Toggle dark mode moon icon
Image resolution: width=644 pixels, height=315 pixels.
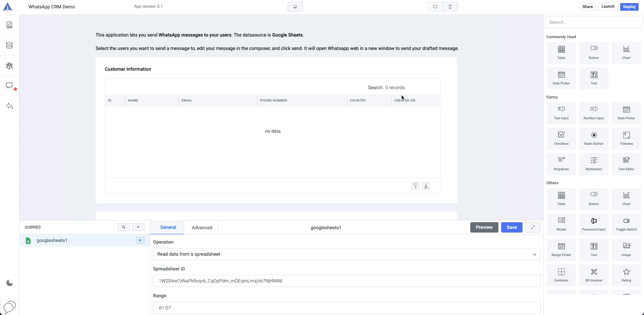[x=10, y=283]
